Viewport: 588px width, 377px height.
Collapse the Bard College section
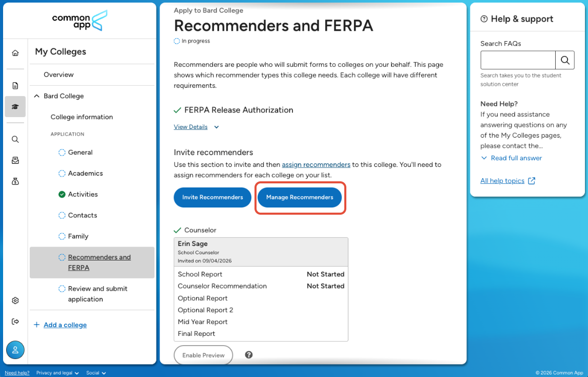click(36, 96)
